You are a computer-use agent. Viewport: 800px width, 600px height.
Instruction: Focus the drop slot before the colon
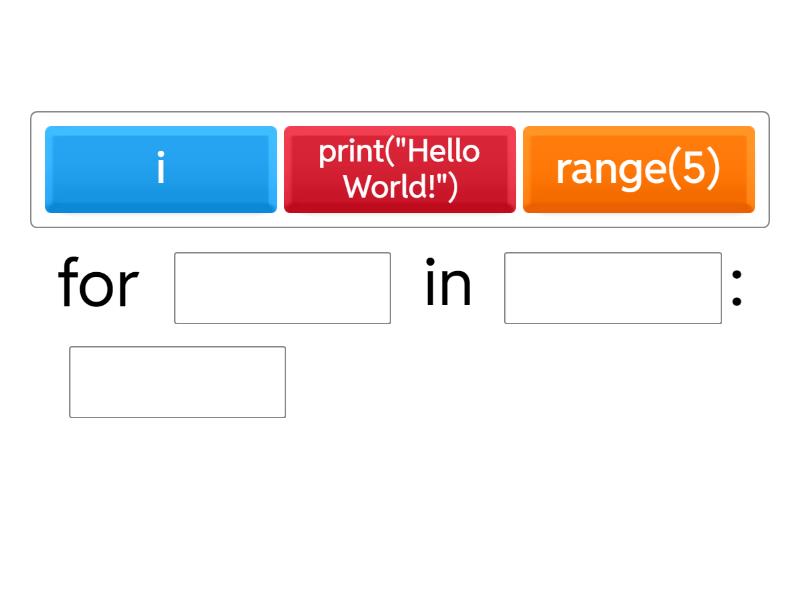612,288
